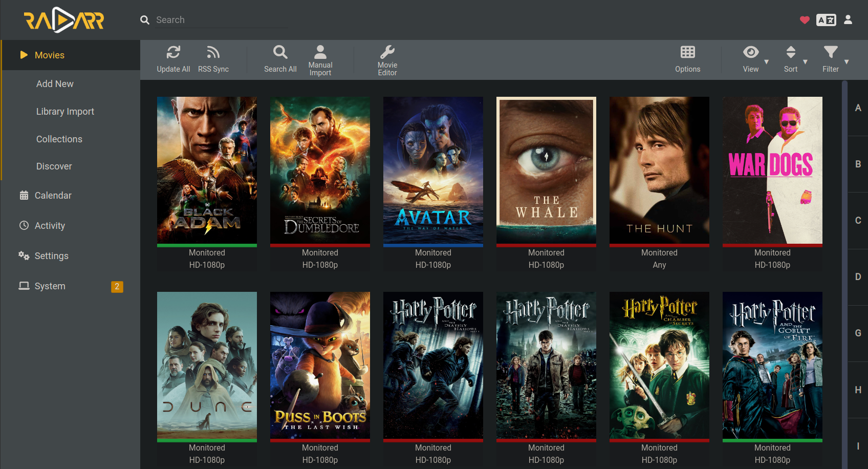Click the Search input field
Screen dimensions: 868x469
pos(221,20)
